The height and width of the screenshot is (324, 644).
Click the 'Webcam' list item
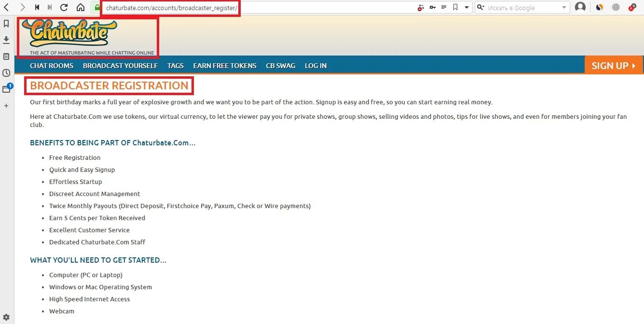[62, 311]
